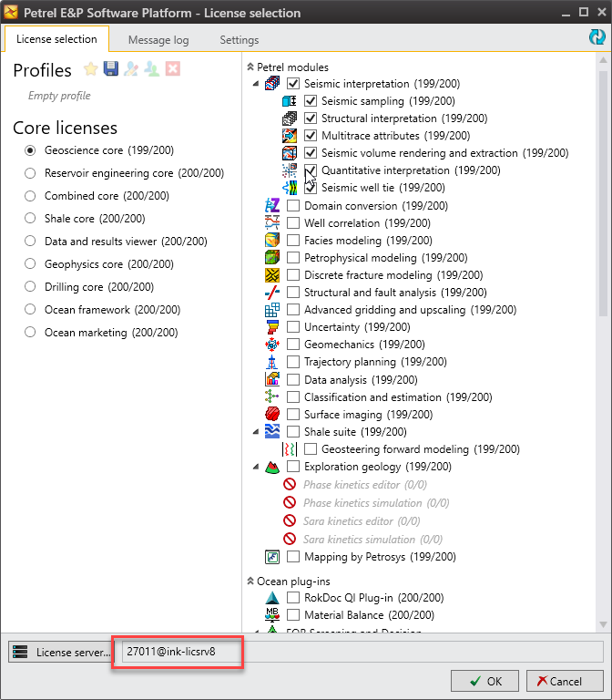Click the Seismic well tie icon
The image size is (612, 700).
coord(290,188)
